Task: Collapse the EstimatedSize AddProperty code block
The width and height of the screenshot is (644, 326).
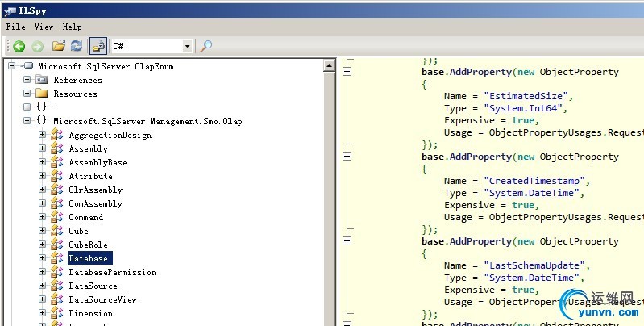Action: click(x=347, y=72)
